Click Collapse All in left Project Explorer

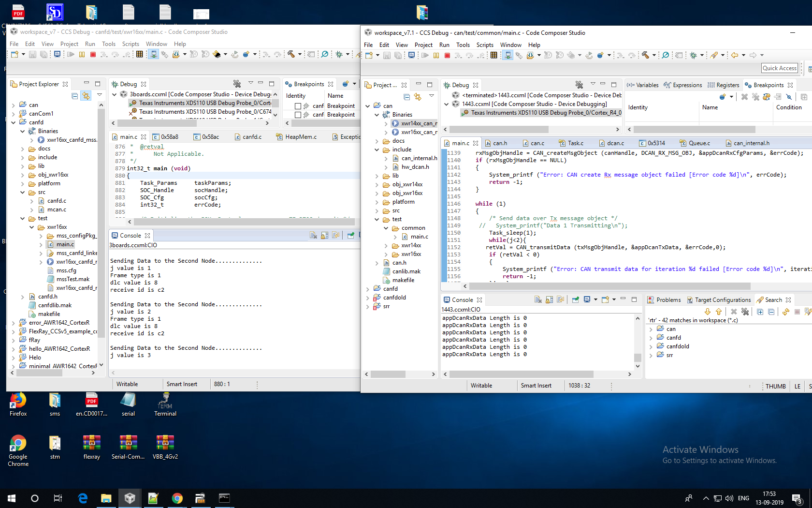coord(74,96)
